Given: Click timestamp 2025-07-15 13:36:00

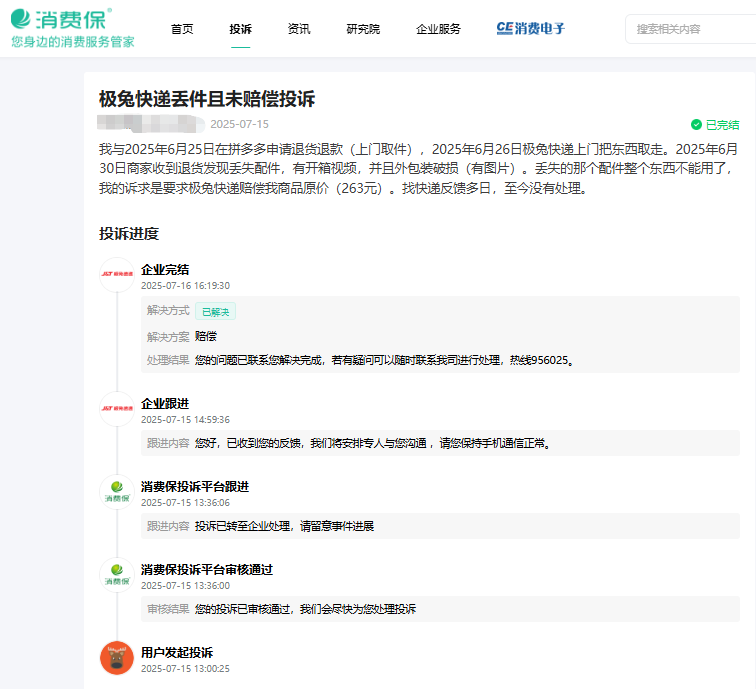Looking at the screenshot, I should 186,585.
